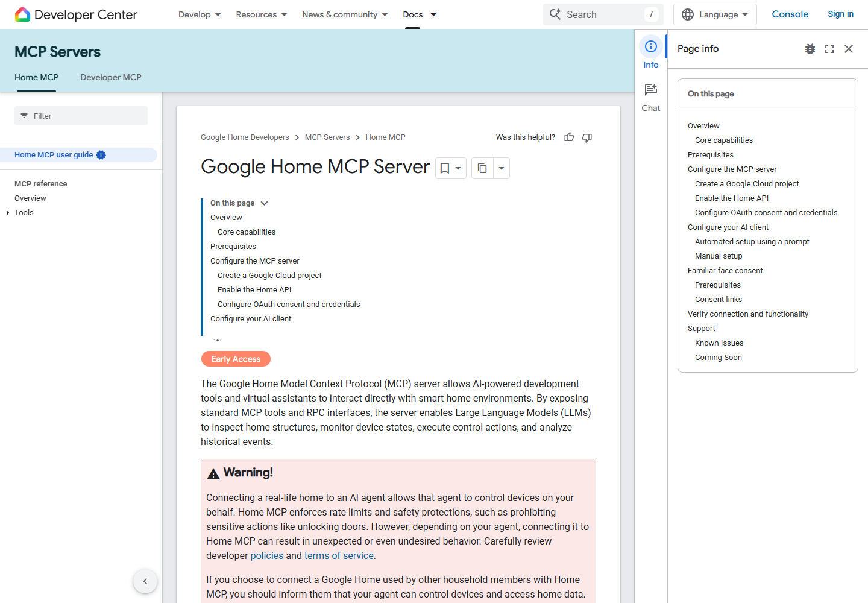The height and width of the screenshot is (603, 868).
Task: Go to Automated setup using a prompt
Action: click(752, 242)
